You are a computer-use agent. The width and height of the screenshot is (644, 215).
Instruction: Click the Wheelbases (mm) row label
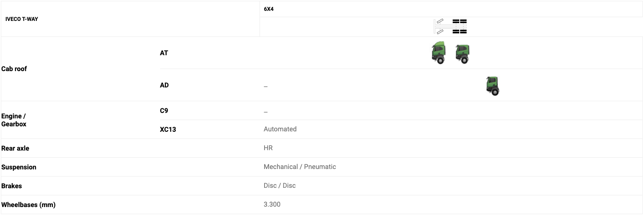click(28, 205)
